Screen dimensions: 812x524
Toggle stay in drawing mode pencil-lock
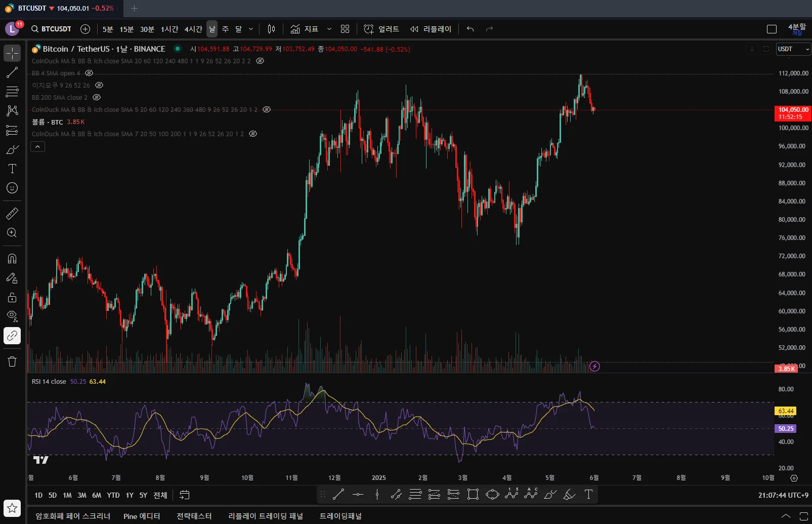pos(12,278)
